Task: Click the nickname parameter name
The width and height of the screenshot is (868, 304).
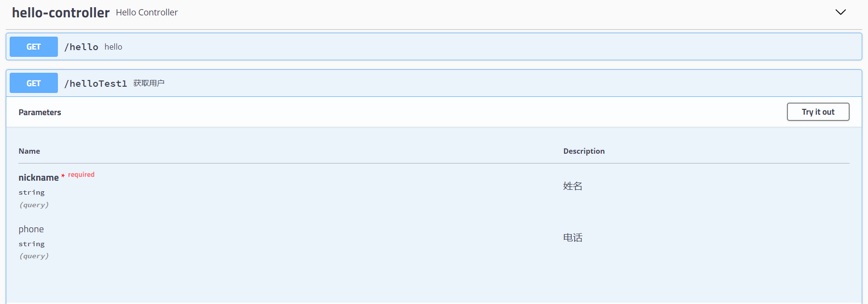Action: (39, 178)
